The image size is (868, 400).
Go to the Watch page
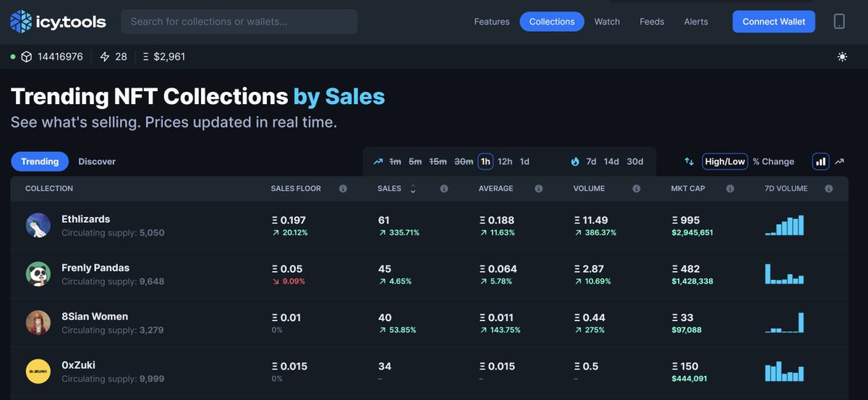(x=607, y=22)
